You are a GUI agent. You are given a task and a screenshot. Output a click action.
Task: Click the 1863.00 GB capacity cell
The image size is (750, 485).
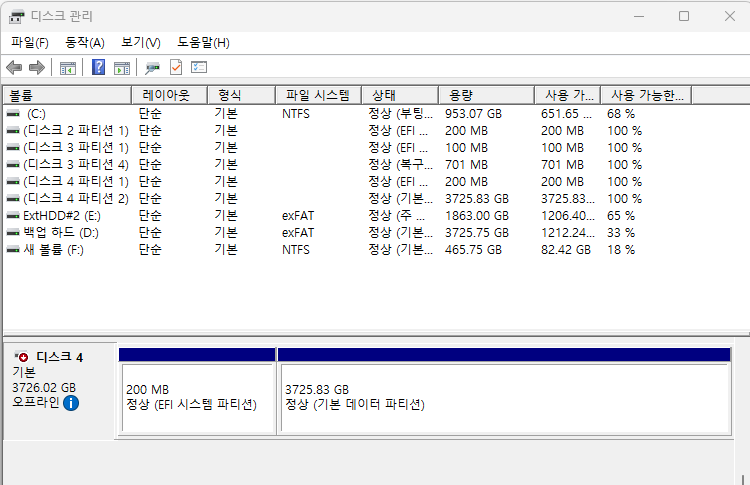click(476, 216)
